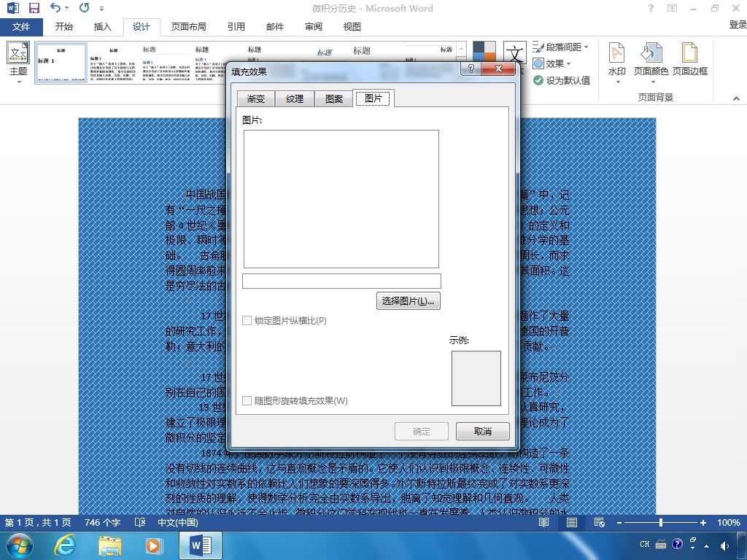Click the picture name input field
Screen dimensions: 747x560
point(341,281)
